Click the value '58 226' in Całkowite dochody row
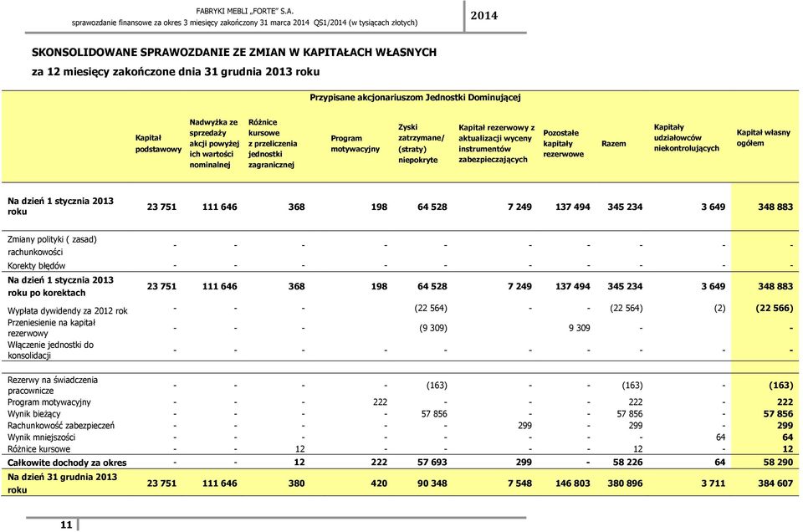 click(627, 462)
